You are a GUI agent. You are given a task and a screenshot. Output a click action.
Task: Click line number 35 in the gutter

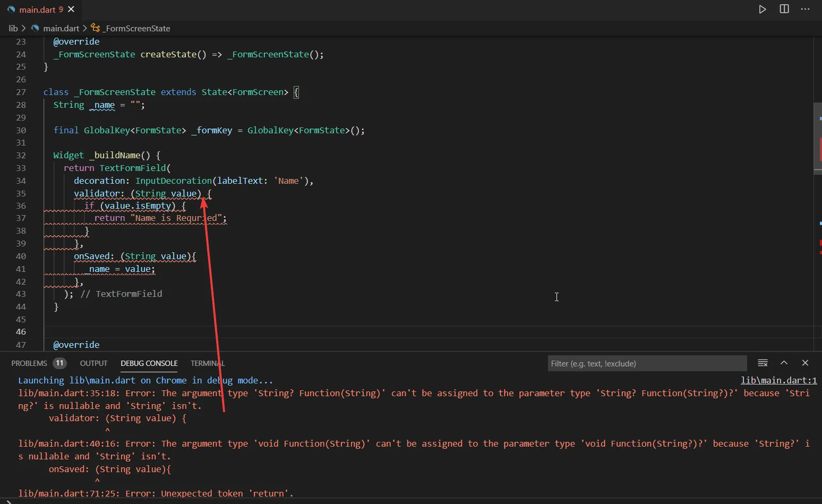click(x=21, y=193)
